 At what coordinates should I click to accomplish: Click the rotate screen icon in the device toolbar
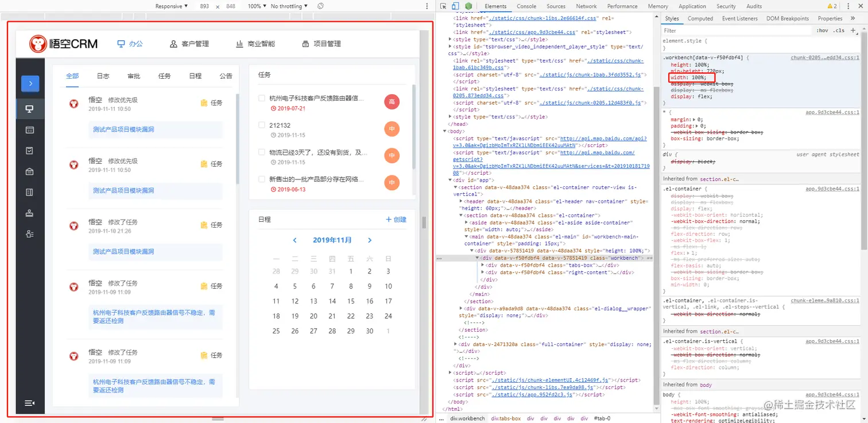point(321,6)
